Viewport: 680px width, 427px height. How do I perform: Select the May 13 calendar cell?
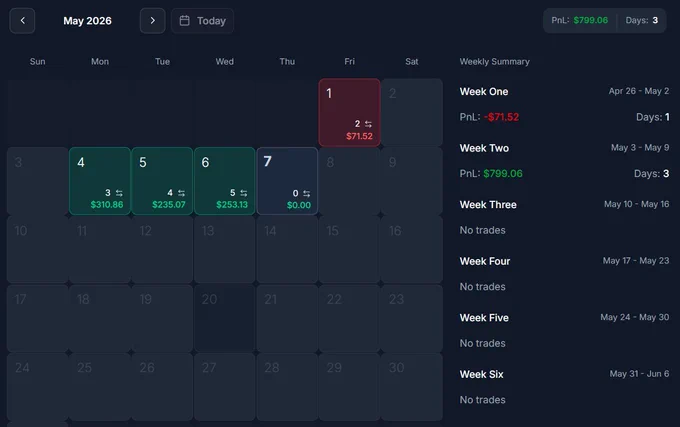225,249
